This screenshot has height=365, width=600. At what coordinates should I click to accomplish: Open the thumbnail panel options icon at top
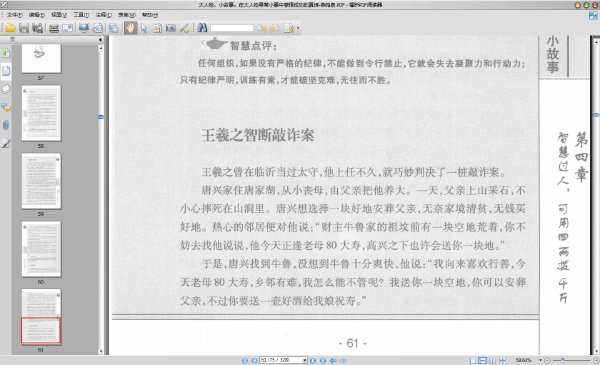point(12,40)
